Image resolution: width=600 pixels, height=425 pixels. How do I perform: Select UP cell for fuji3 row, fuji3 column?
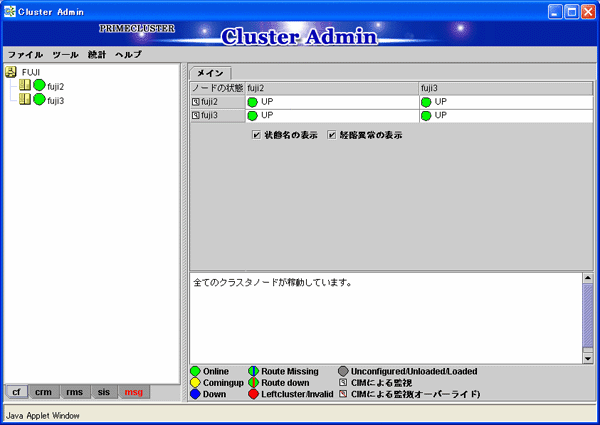(x=506, y=116)
